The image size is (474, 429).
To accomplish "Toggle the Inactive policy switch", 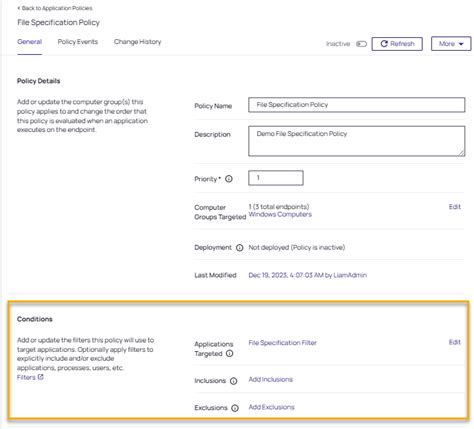I will 361,44.
